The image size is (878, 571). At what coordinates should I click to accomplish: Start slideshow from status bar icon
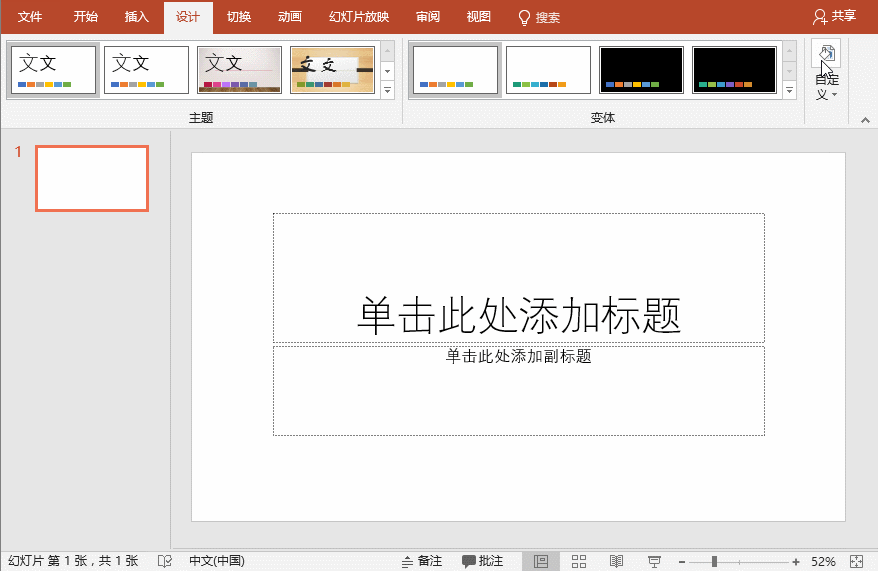(654, 561)
